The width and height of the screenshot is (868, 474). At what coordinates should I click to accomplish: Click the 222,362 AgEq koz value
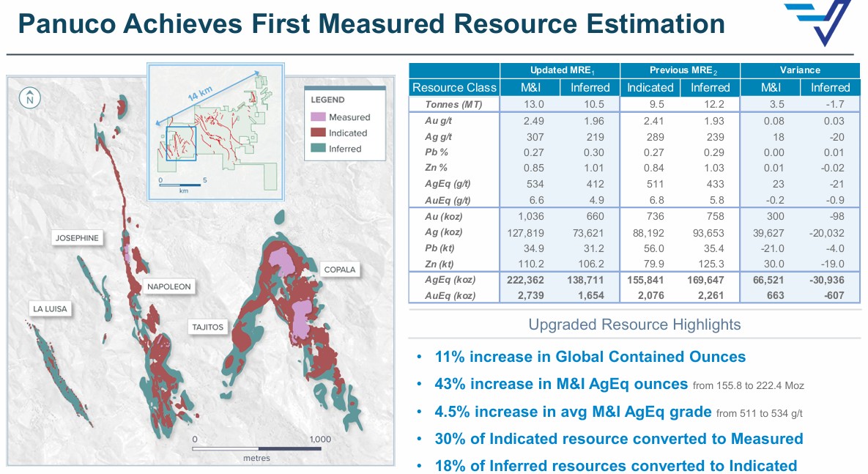click(525, 280)
